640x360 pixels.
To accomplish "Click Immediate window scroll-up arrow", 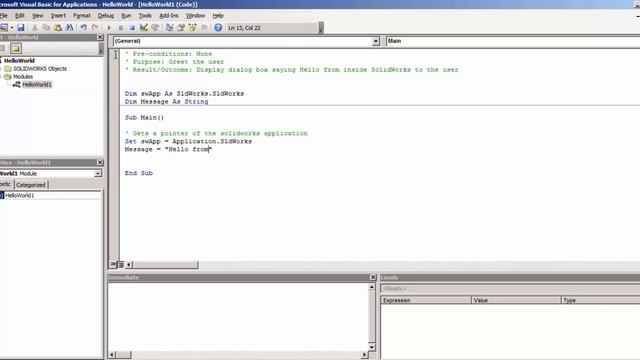I will click(371, 287).
